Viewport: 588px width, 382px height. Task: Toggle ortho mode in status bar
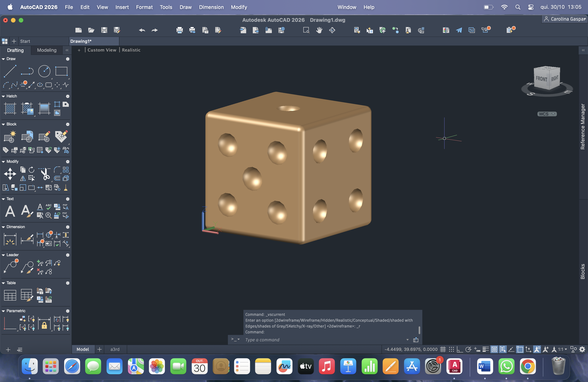click(x=459, y=349)
